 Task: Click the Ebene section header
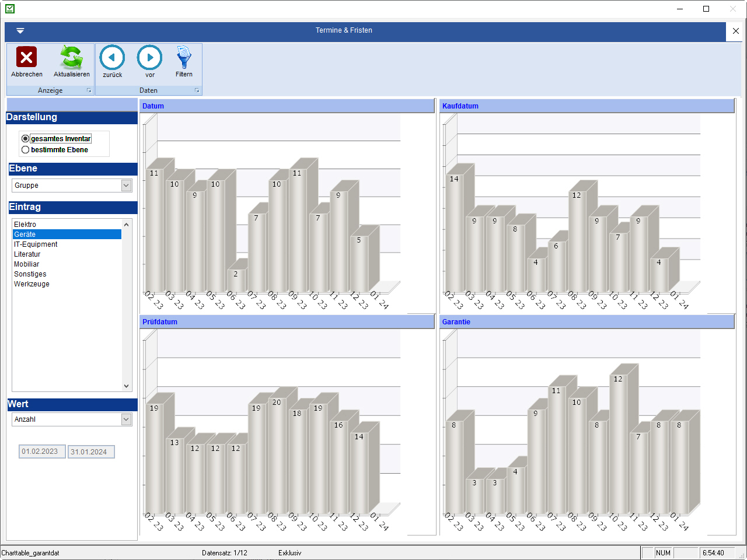point(72,169)
